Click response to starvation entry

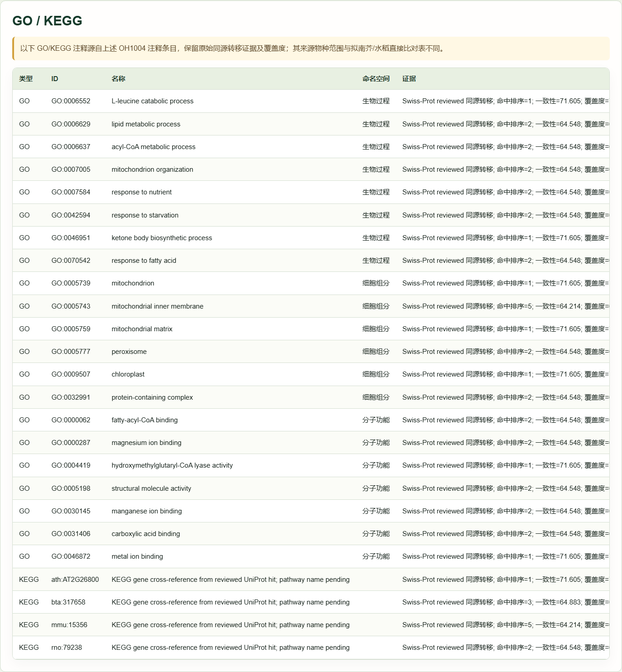click(145, 215)
